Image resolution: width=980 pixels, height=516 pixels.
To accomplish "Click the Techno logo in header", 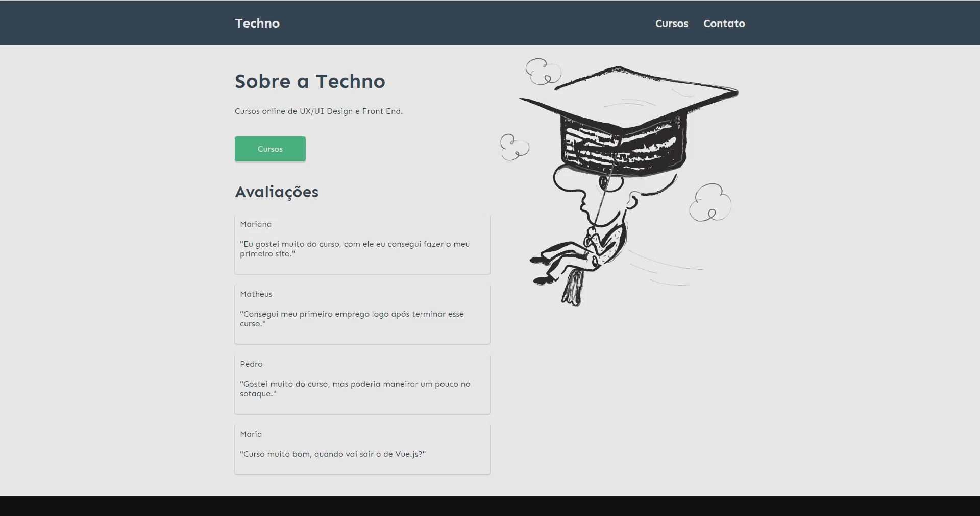I will point(257,24).
